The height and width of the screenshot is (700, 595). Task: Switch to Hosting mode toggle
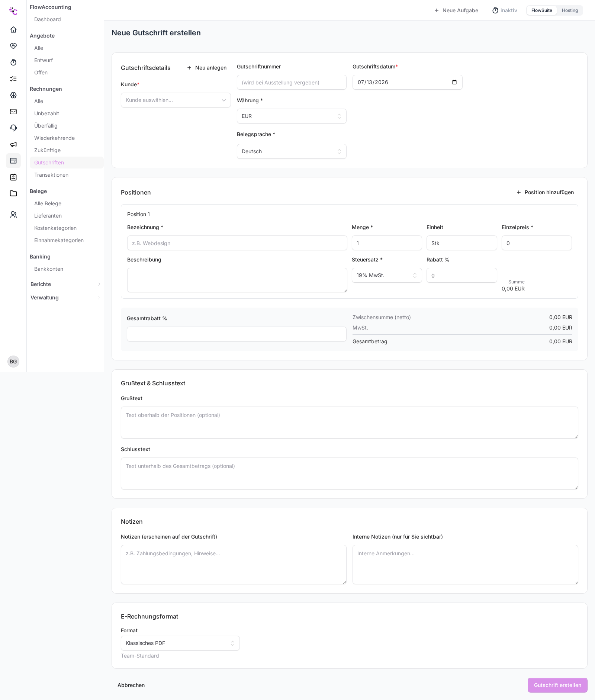click(x=570, y=10)
